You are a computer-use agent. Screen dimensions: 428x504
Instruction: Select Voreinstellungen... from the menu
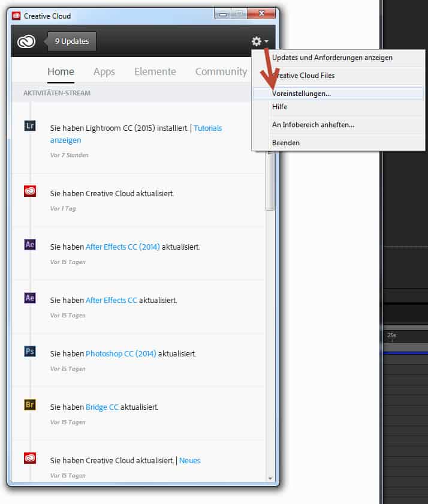(x=302, y=94)
